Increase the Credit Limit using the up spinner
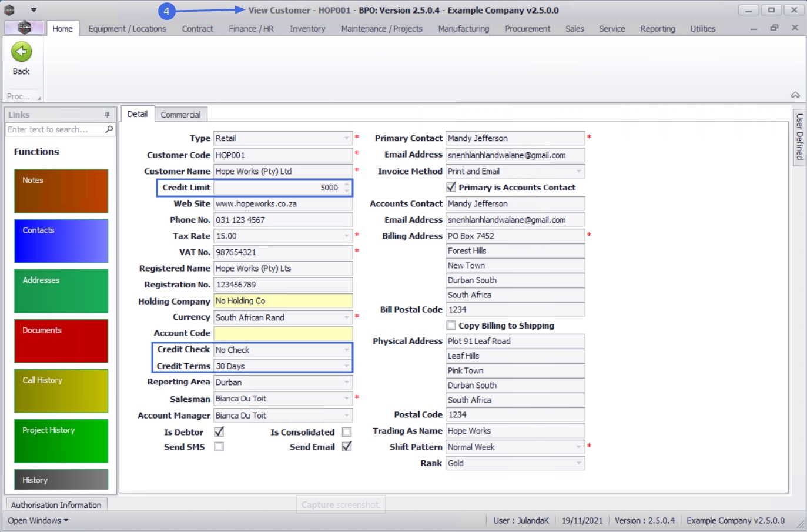The image size is (807, 532). tap(347, 185)
